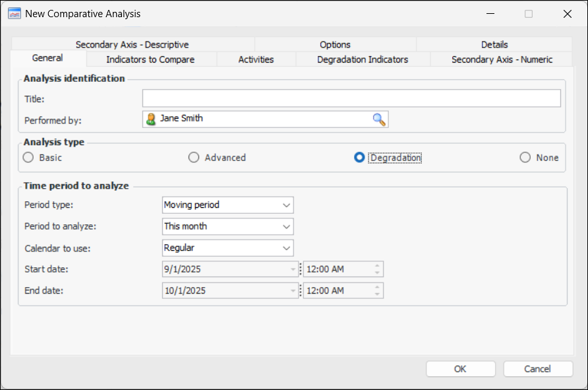Click the magnifier search icon for Performed by
Screen dimensions: 588x390
[378, 119]
